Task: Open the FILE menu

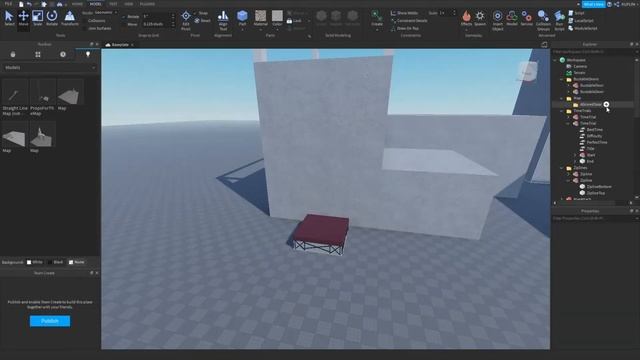Action: (8, 4)
